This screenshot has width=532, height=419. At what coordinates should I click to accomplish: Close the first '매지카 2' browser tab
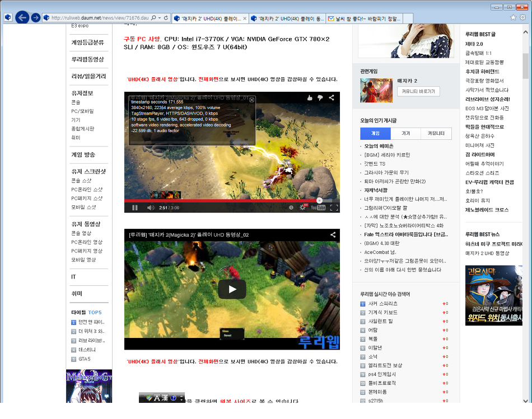coord(245,18)
